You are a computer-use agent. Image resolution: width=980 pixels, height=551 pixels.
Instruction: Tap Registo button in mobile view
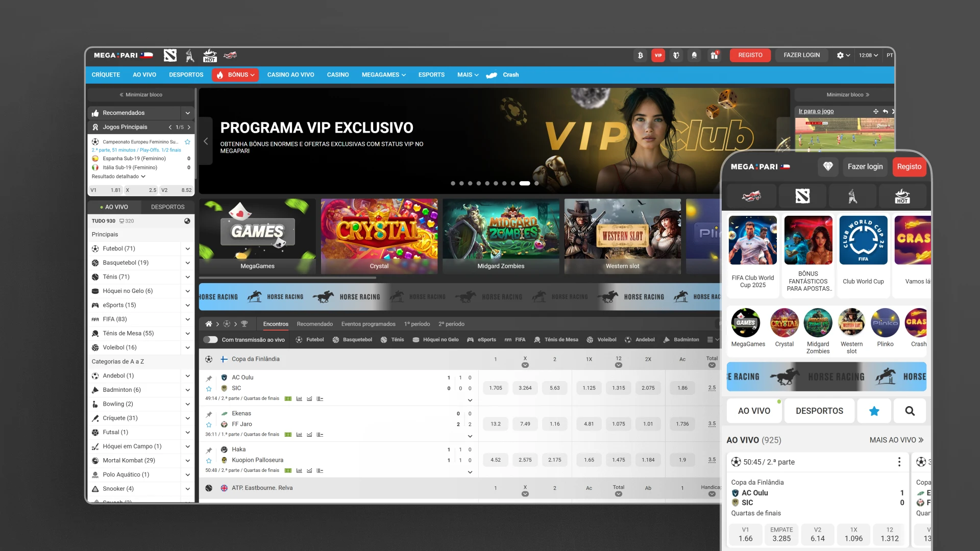click(x=909, y=167)
